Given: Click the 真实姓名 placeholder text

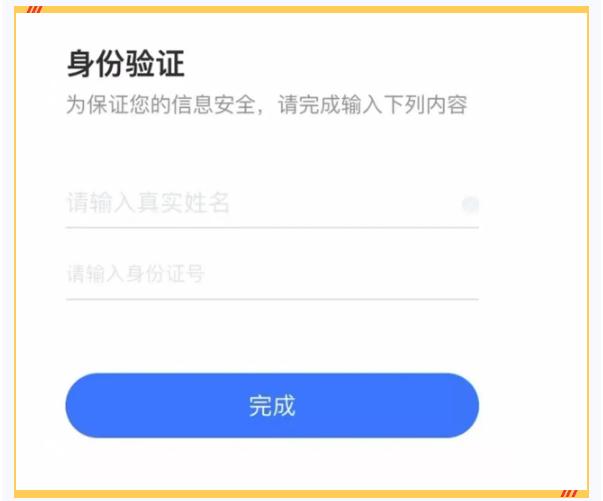Looking at the screenshot, I should [183, 203].
